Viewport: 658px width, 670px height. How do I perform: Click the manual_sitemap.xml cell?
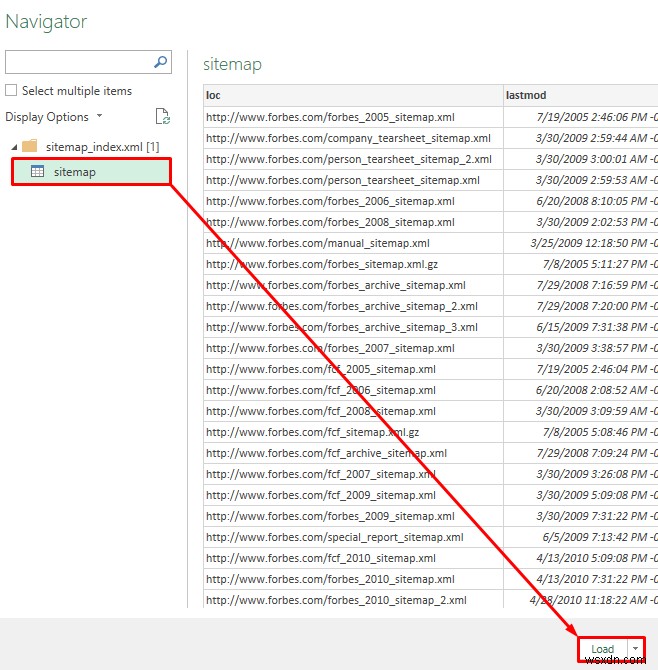(353, 243)
